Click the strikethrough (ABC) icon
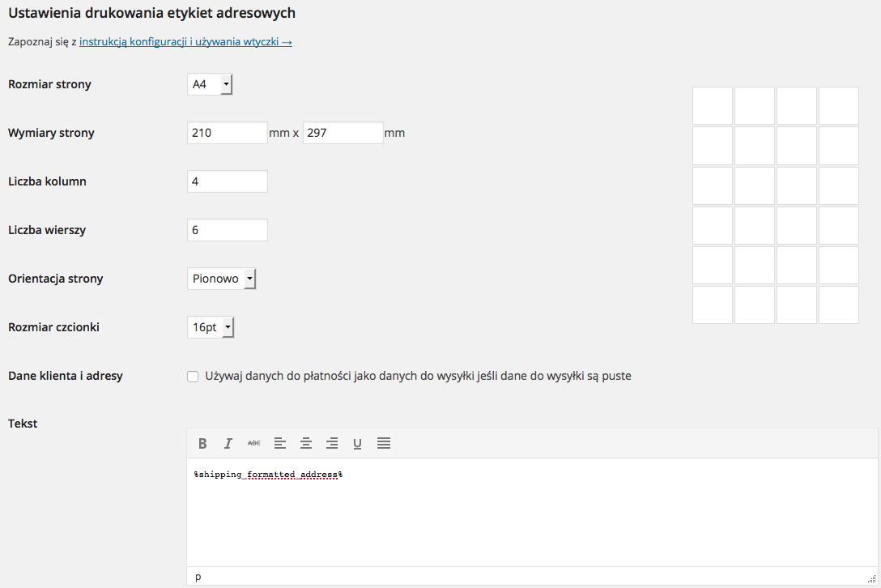881x588 pixels. pos(254,443)
